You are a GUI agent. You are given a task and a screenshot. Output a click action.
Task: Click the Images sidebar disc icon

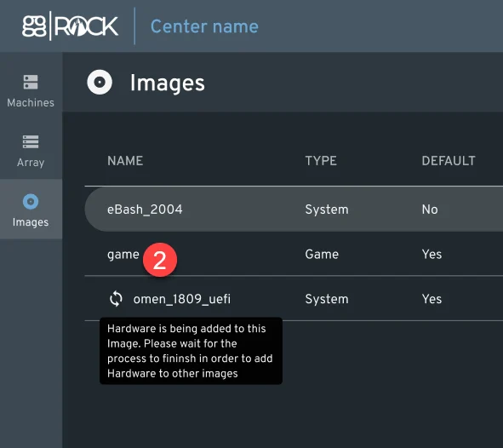pyautogui.click(x=31, y=202)
